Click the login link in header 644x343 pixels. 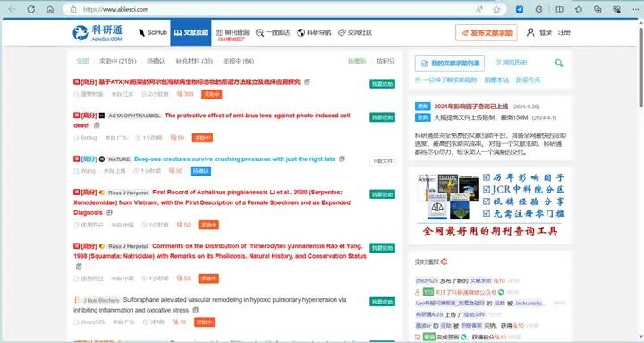[546, 32]
